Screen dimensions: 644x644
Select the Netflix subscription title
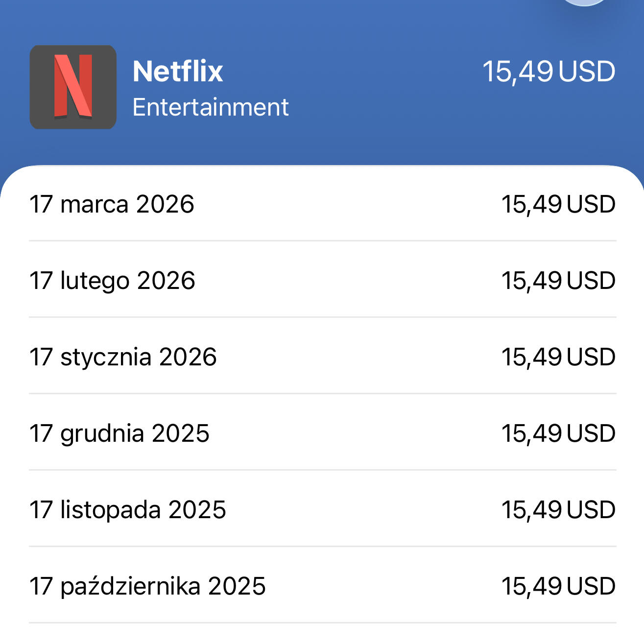[178, 72]
